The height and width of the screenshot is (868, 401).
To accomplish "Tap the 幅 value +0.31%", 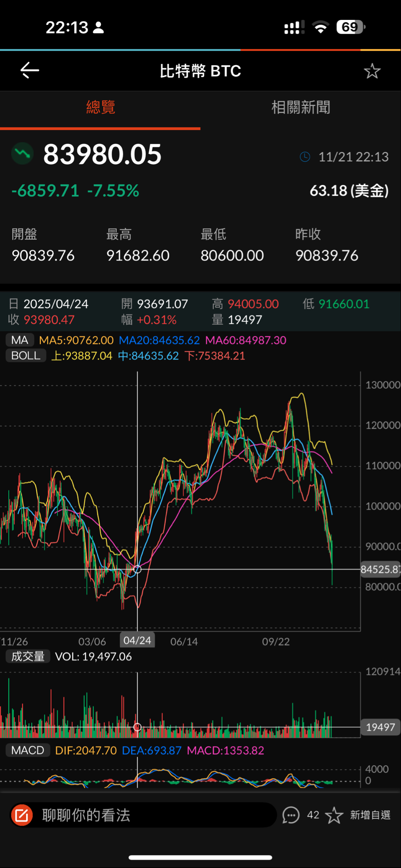I will coord(157,320).
